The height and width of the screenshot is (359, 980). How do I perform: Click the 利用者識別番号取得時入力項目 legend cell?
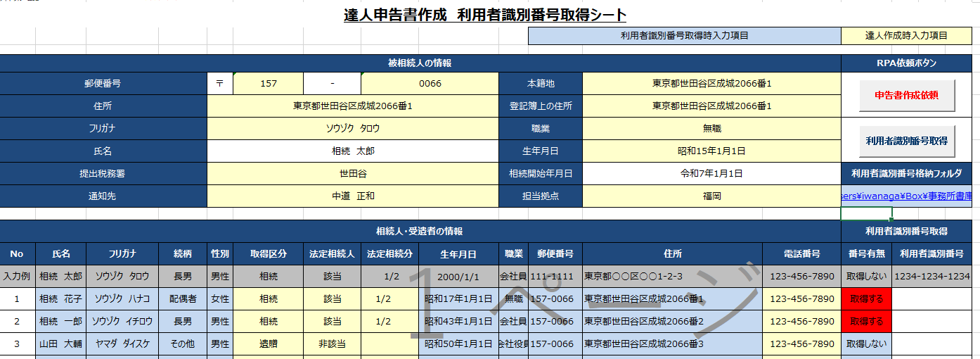coord(685,36)
